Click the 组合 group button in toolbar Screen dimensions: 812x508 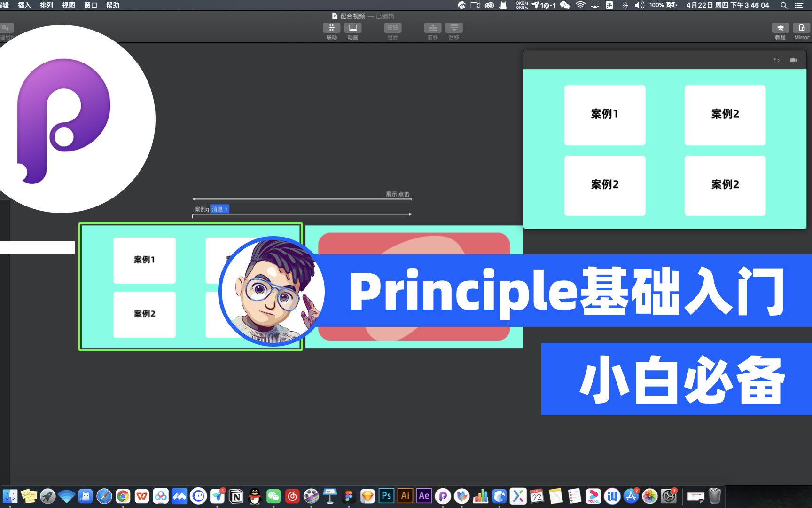pos(393,28)
